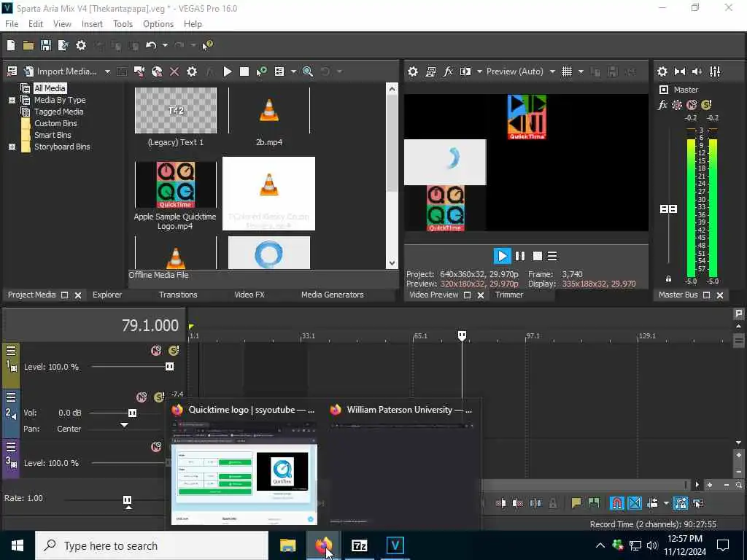Open Audio Properties gear in Master Bus

point(662,71)
